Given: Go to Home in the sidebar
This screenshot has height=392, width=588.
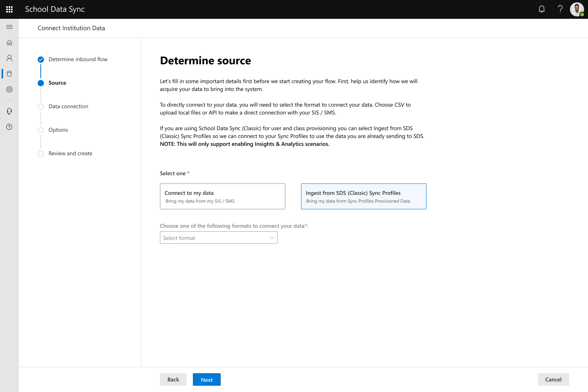Looking at the screenshot, I should click(x=9, y=43).
